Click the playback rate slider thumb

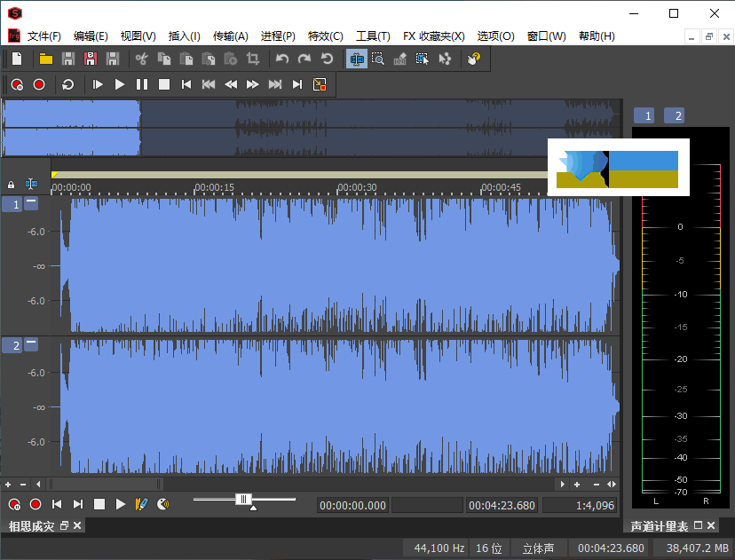coord(243,500)
